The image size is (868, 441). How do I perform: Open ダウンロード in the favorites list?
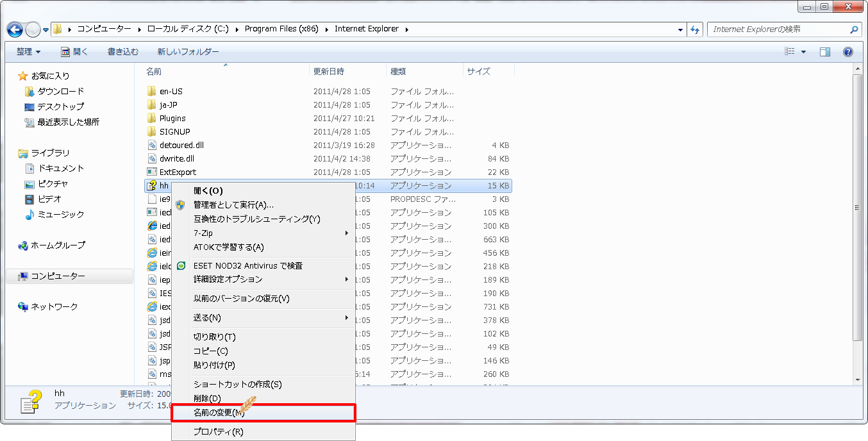tap(60, 91)
